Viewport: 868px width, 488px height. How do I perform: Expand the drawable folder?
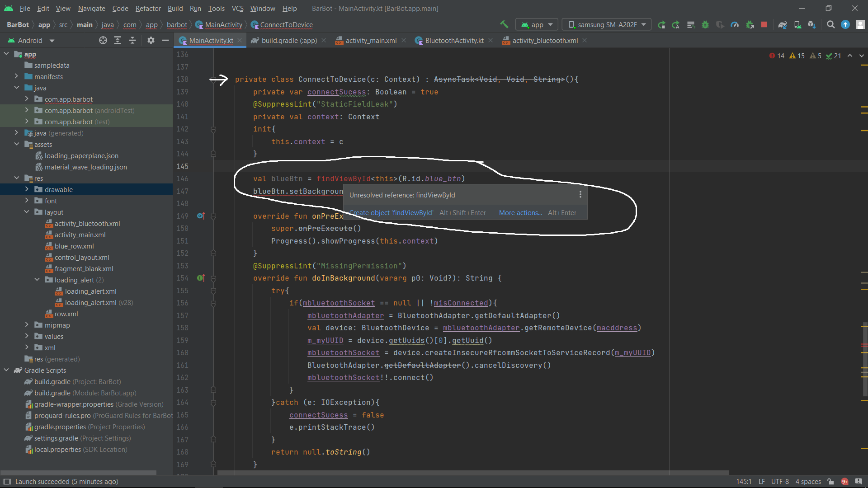(x=27, y=189)
